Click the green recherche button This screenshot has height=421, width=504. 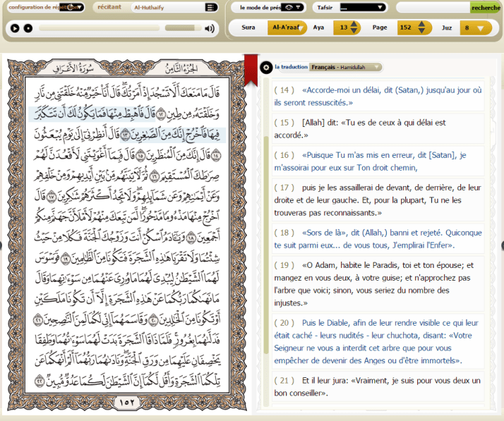pyautogui.click(x=485, y=8)
